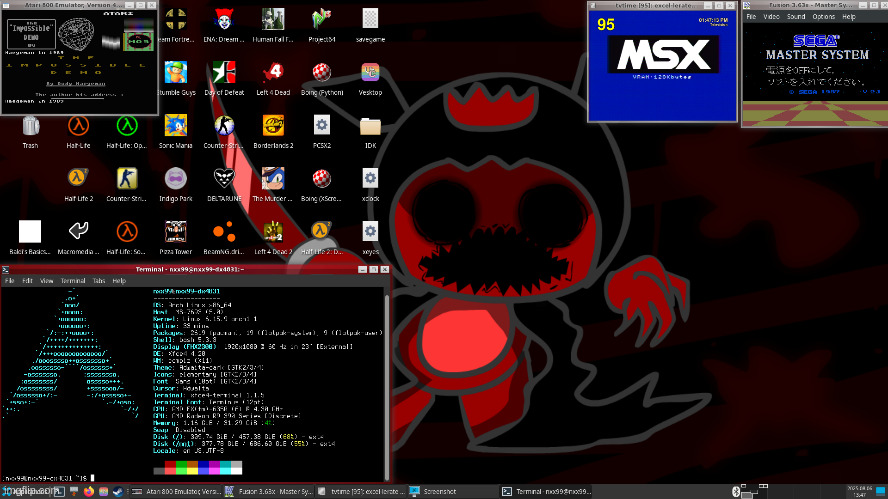Open Help menu in the Terminal window
The height and width of the screenshot is (499, 888).
(x=119, y=281)
